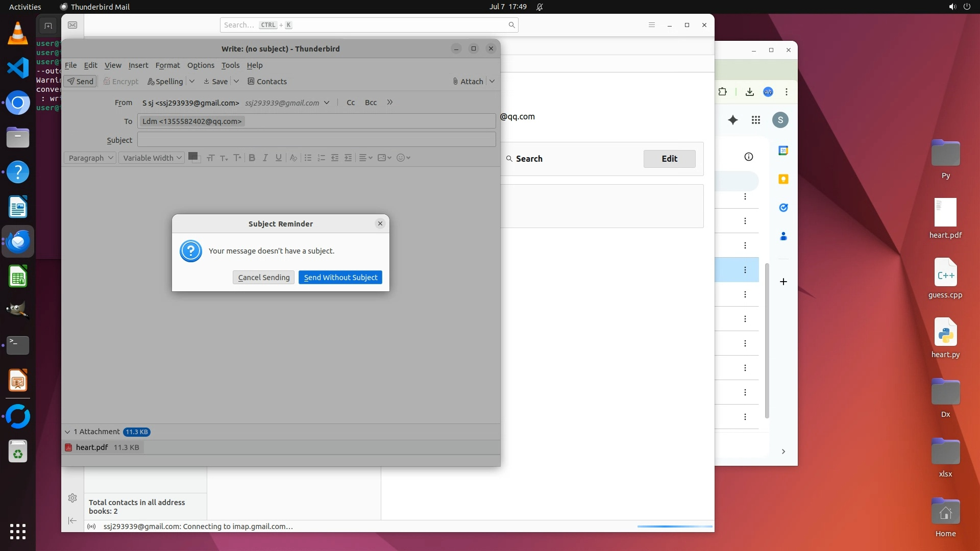Click the numbered list icon
Viewport: 980px width, 551px height.
[321, 158]
